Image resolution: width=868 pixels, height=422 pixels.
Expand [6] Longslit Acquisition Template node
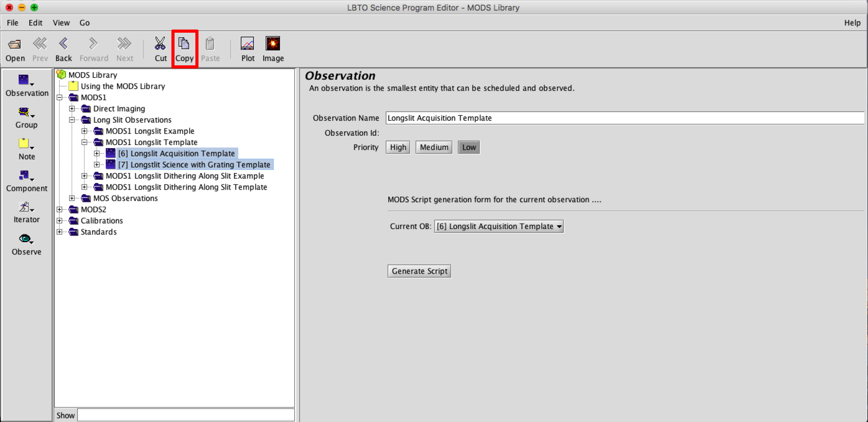[97, 153]
